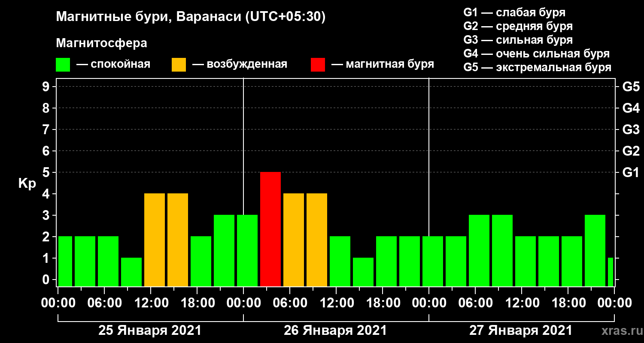
Task: Click the '26 Января 2021' date label
Action: pyautogui.click(x=335, y=331)
